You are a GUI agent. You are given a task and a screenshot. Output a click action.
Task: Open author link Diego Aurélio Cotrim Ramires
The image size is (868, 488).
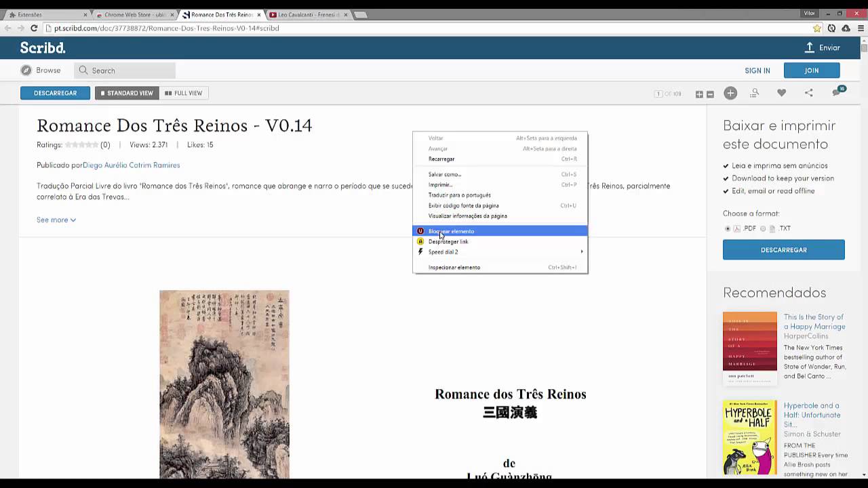tap(132, 165)
